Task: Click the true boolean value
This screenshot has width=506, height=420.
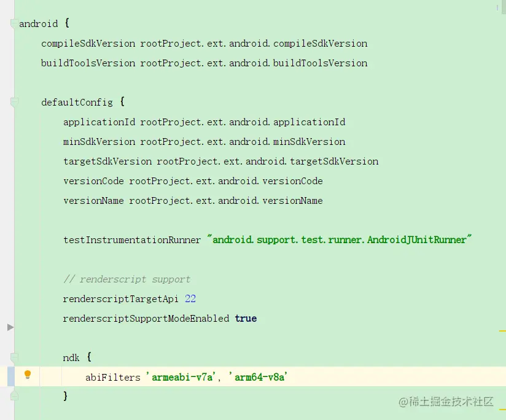Action: click(x=246, y=319)
